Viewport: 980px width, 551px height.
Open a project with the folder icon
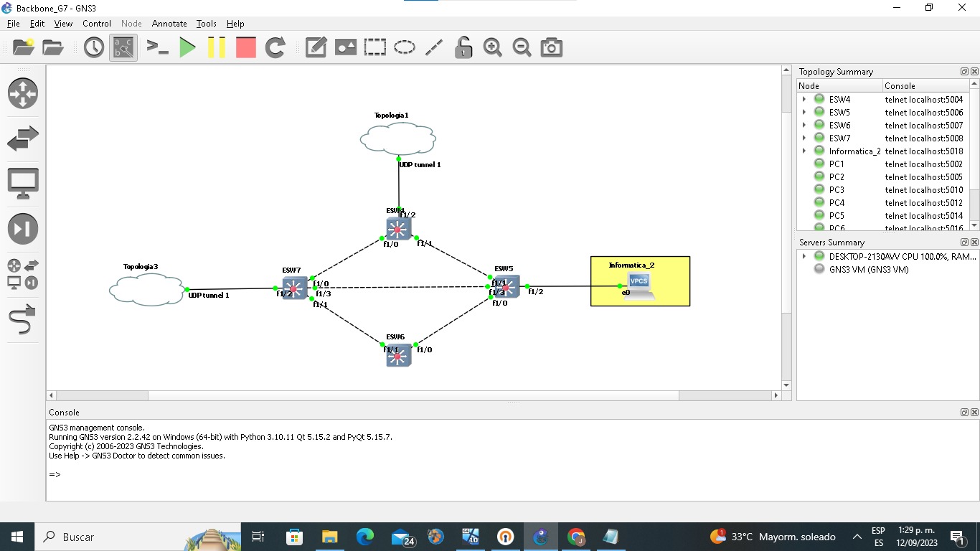(x=52, y=47)
